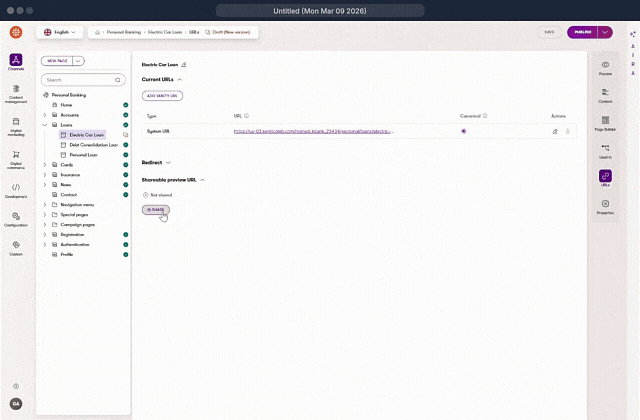Open the Channels application in the sidebar

pos(16,63)
